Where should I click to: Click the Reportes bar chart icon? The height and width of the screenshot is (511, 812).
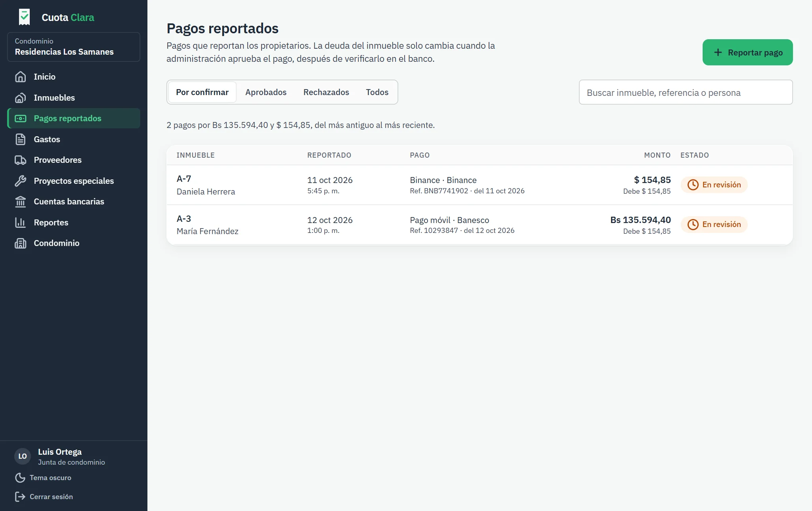click(x=21, y=223)
